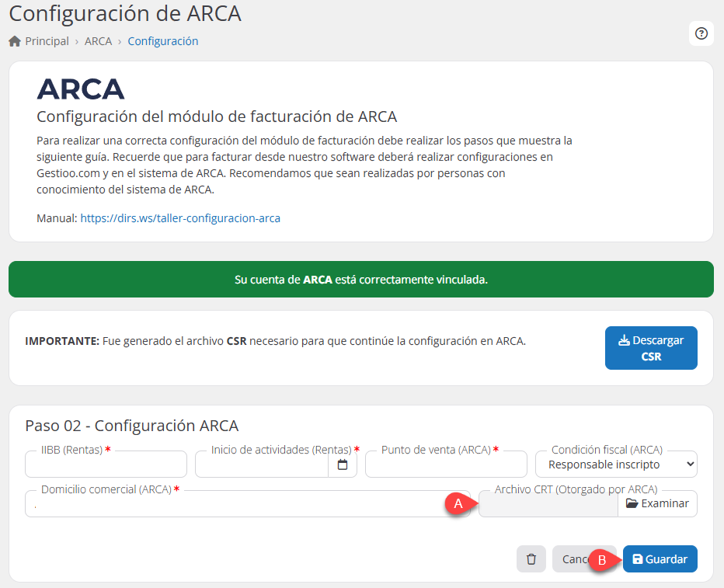Expand the Condición fiscal dropdown
The height and width of the screenshot is (588, 724).
click(616, 464)
